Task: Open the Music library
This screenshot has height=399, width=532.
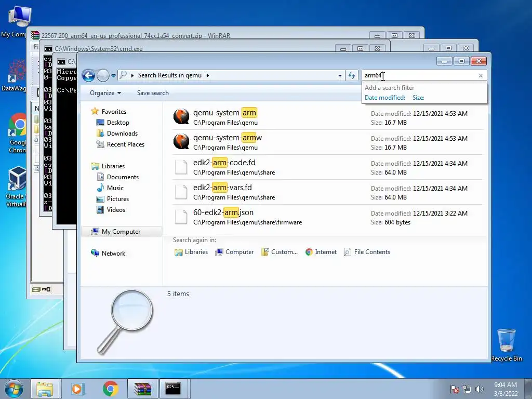Action: click(115, 188)
